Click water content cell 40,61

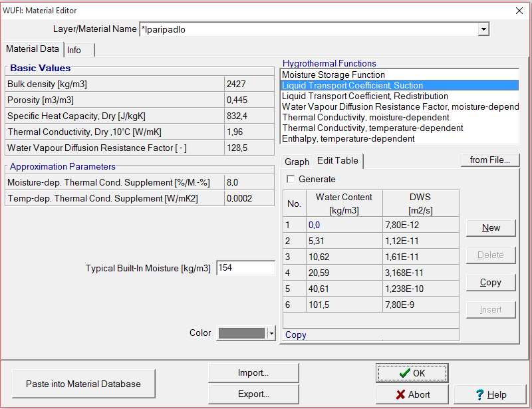pos(344,289)
